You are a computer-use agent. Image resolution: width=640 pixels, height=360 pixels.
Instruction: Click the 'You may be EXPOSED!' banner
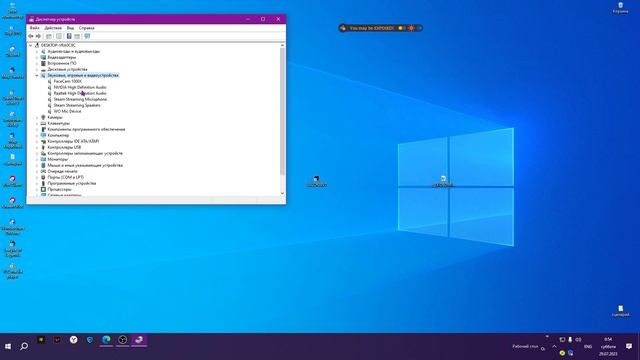pyautogui.click(x=380, y=28)
